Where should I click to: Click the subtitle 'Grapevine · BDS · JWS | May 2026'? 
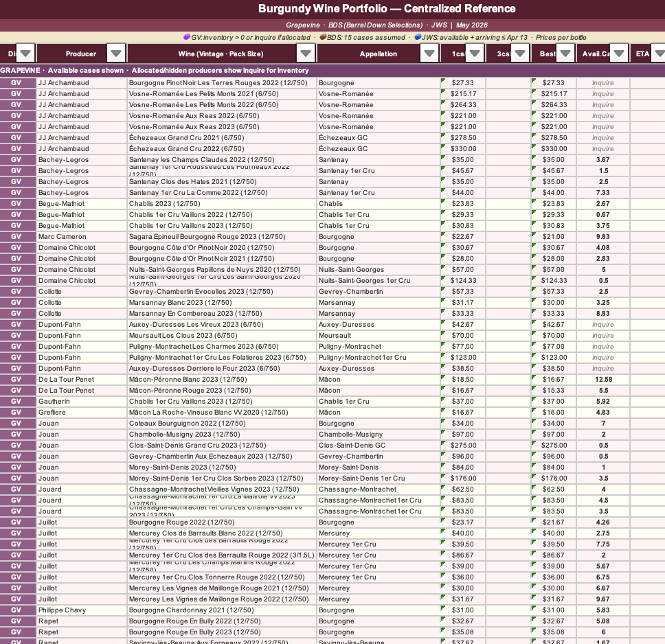[x=386, y=25]
